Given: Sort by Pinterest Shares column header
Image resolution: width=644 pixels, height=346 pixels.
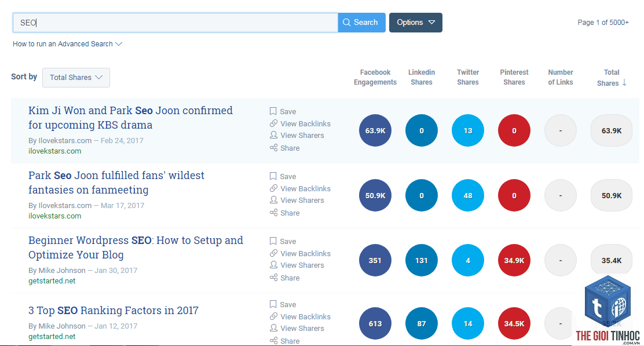Looking at the screenshot, I should (514, 77).
